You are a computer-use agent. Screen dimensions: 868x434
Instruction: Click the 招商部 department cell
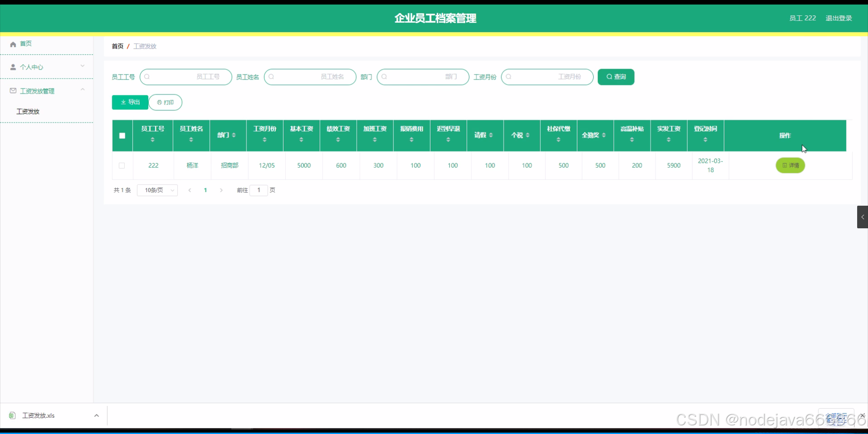click(x=230, y=165)
